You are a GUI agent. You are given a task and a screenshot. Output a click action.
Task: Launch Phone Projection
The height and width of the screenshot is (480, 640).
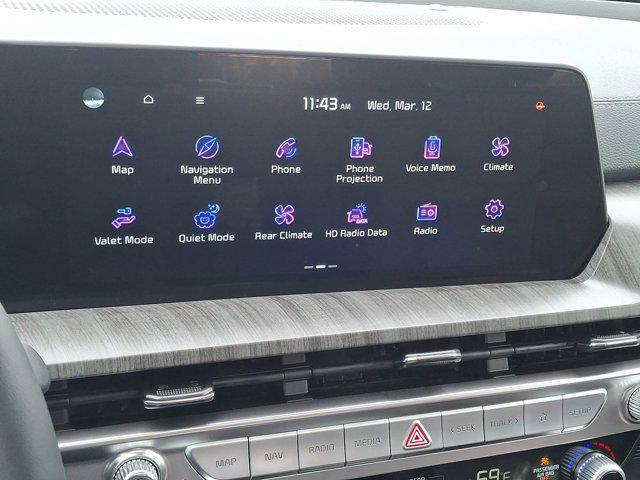tap(360, 160)
